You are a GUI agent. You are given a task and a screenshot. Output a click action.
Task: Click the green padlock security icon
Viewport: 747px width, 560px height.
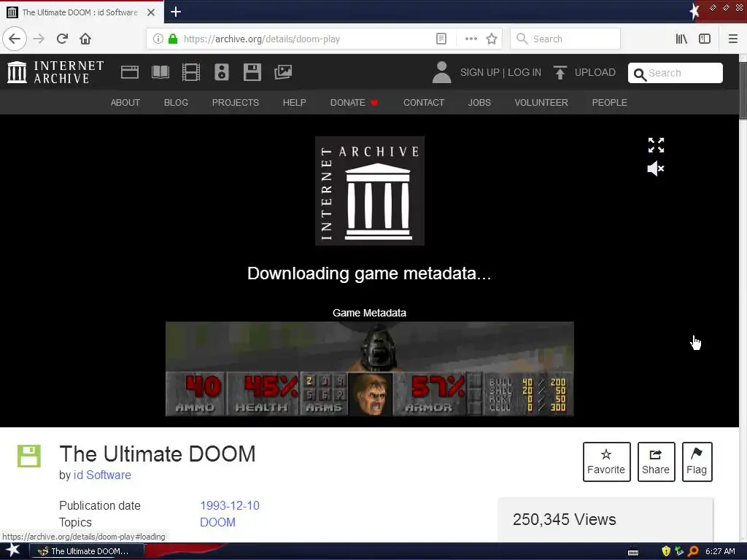tap(173, 39)
